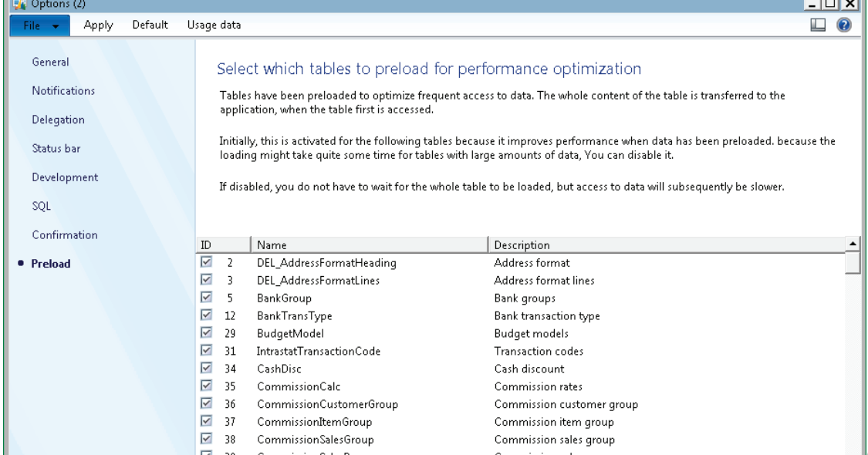Toggle the CommissionCalc commission rates checkbox
The image size is (868, 455).
[204, 386]
